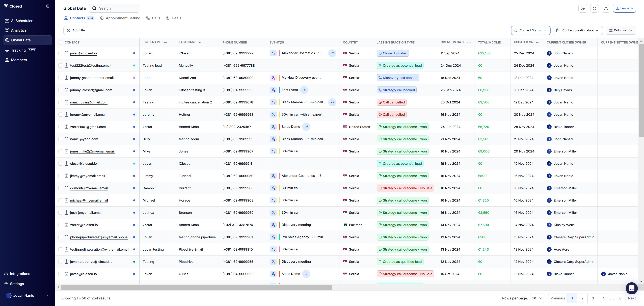Open the Creation Date column options dots
Screen dimensions: 644x306
469,42
